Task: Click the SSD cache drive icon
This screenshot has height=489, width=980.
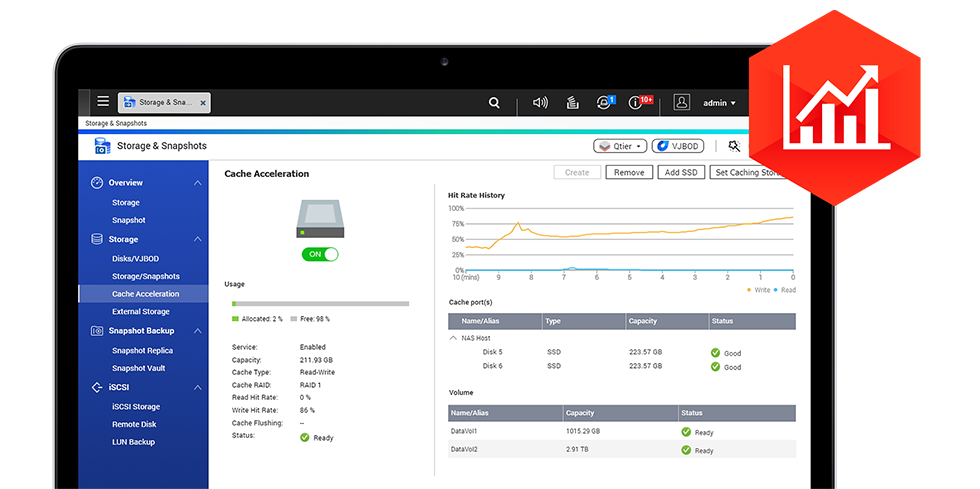Action: [320, 218]
